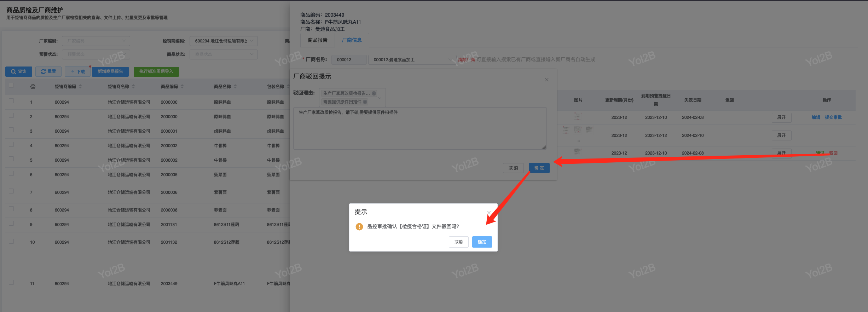Open the image thumbnail in the first report row
This screenshot has height=312, width=868.
click(x=577, y=116)
